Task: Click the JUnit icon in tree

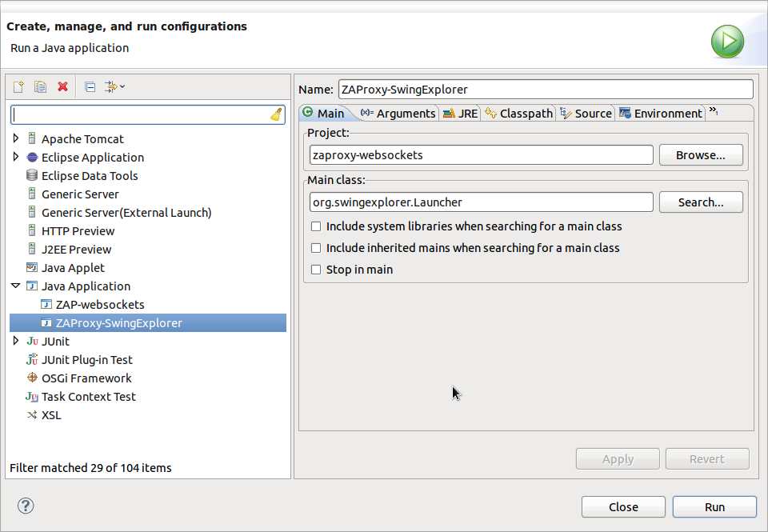Action: tap(32, 341)
